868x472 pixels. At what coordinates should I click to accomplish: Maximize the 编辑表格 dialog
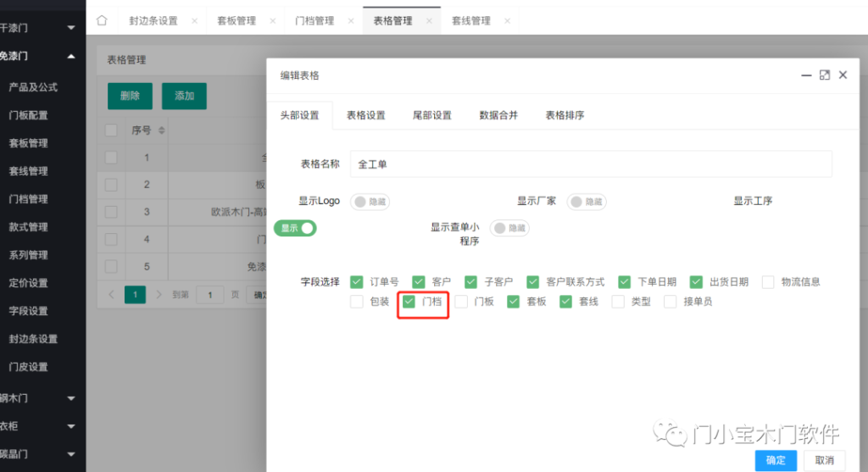pyautogui.click(x=824, y=75)
